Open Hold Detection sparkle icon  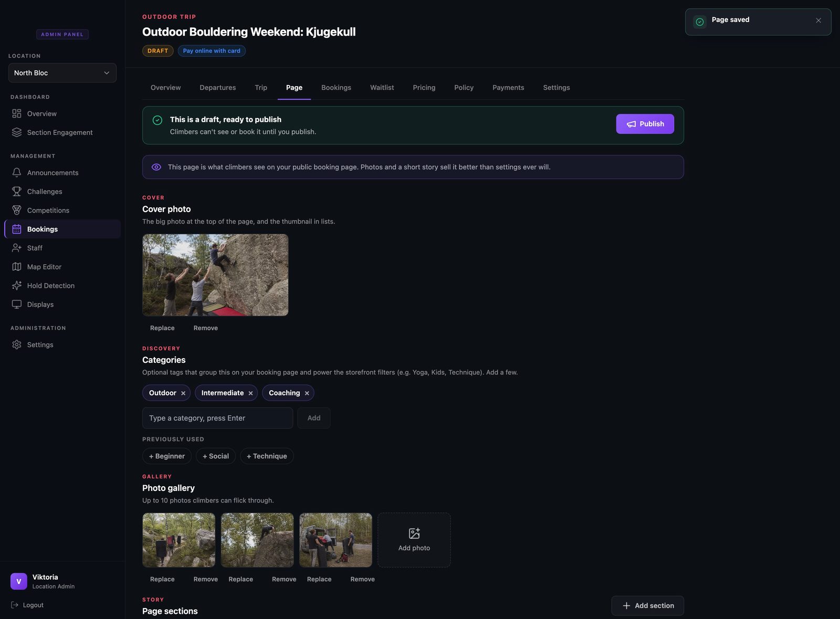tap(17, 286)
